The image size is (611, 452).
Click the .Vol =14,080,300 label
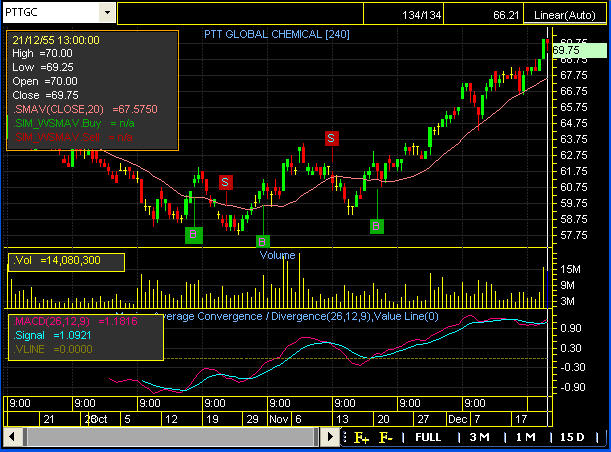tap(57, 260)
